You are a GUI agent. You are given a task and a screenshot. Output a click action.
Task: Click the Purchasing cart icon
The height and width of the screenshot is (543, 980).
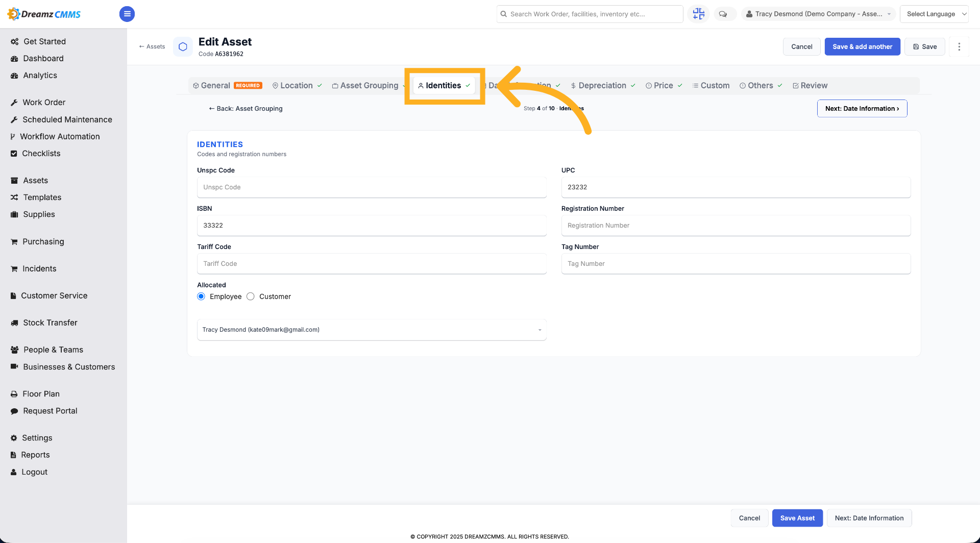point(14,242)
